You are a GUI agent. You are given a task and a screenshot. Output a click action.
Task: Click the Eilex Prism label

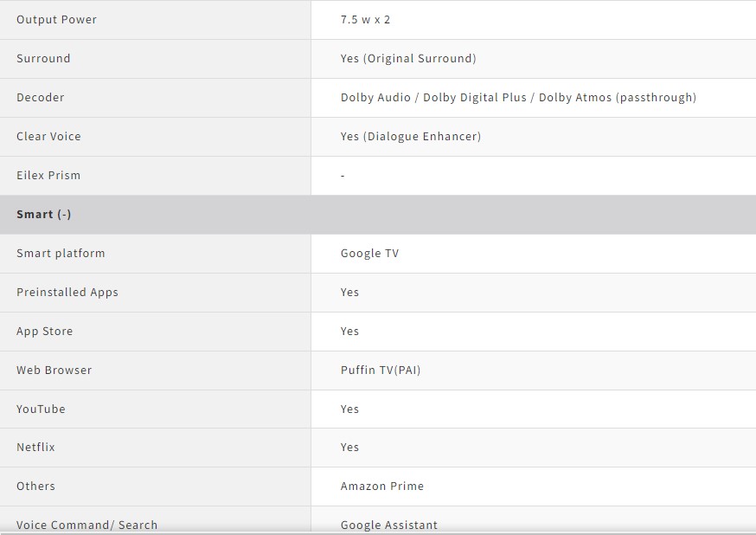tap(48, 176)
